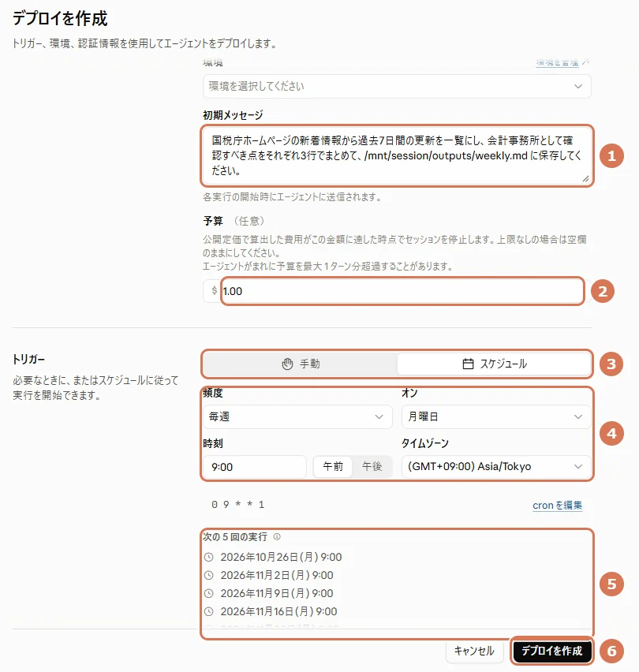Viewport: 639px width, 672px height.
Task: Click the run date 2026年11月16日(月) 9:00
Action: point(278,611)
